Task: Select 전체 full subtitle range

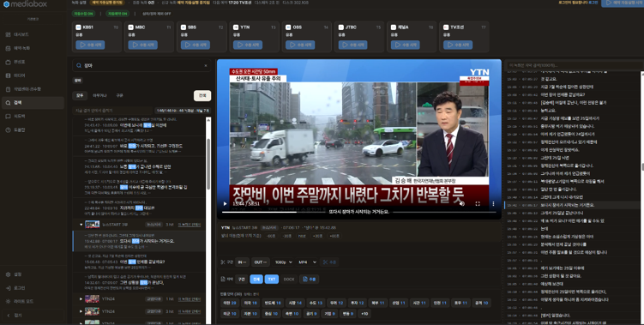Action: (x=256, y=280)
